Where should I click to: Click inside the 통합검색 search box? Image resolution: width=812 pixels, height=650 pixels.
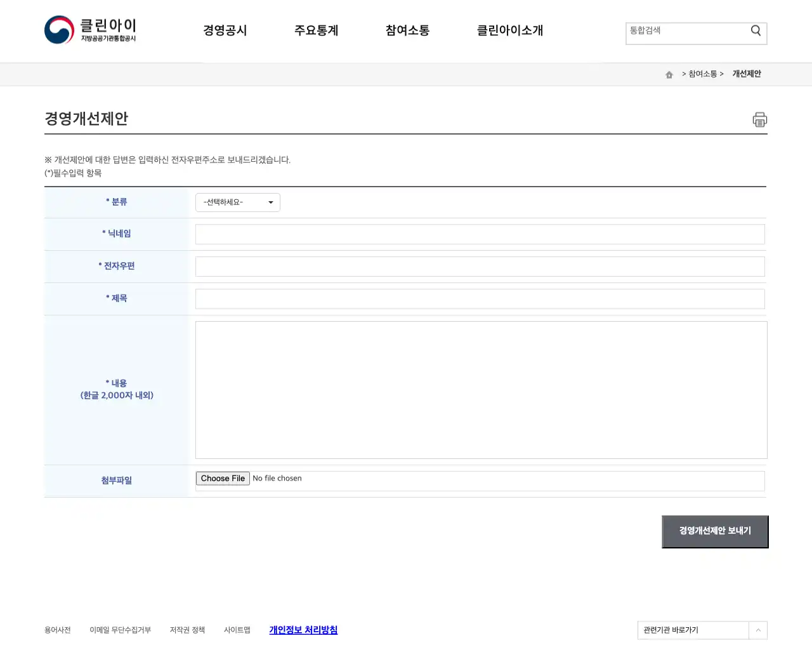tap(685, 30)
